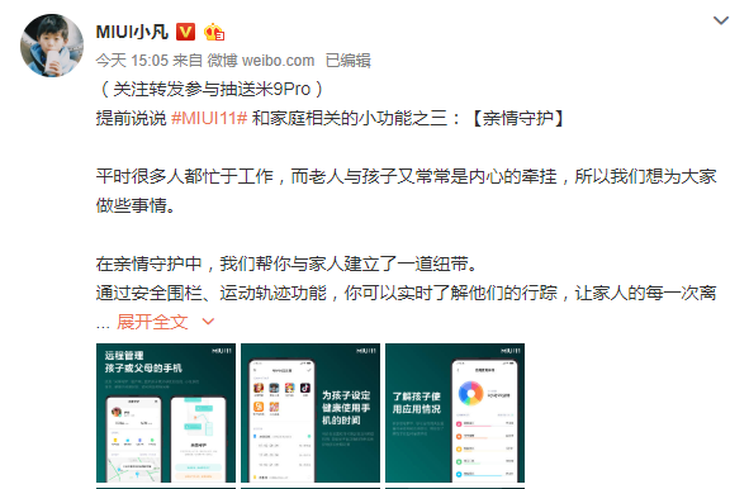Open the #MIUI11# hashtag topic
The width and height of the screenshot is (730, 489).
click(x=209, y=118)
